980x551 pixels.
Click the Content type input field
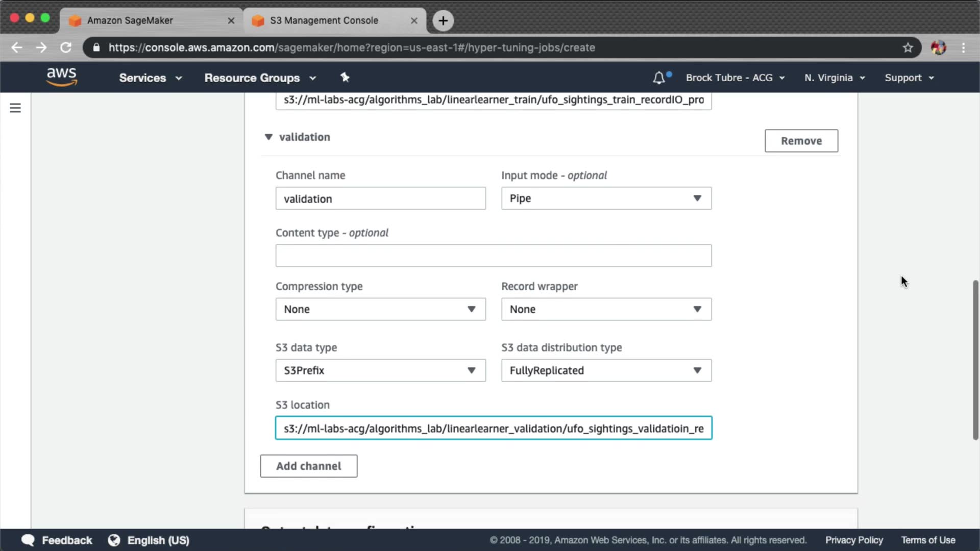pyautogui.click(x=493, y=256)
